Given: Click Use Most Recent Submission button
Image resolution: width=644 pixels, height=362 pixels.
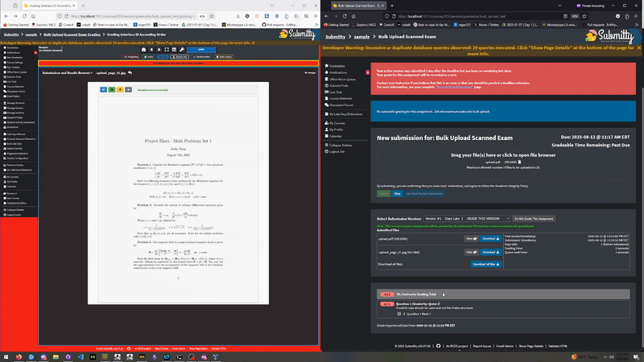Looking at the screenshot, I should pos(424,193).
